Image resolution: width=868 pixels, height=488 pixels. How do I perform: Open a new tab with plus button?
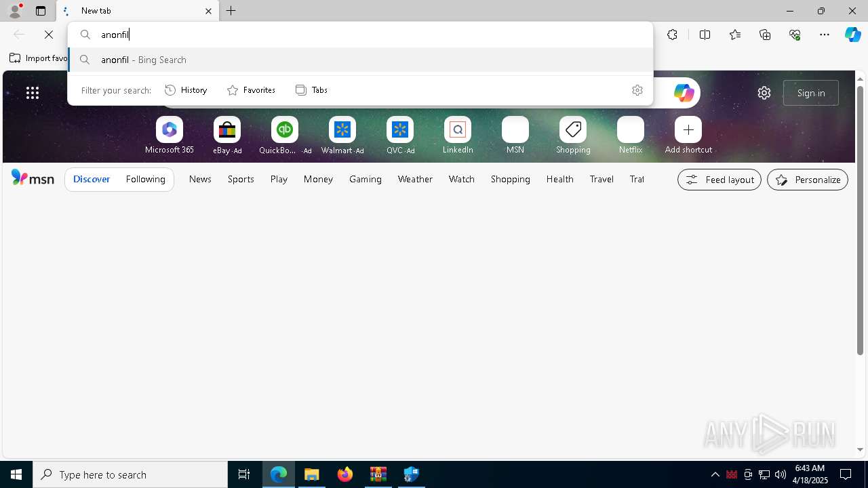231,11
